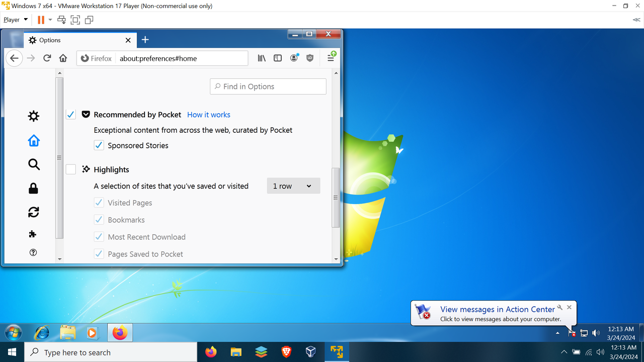644x362 pixels.
Task: Open Windows Media Player taskbar icon
Action: point(92,333)
